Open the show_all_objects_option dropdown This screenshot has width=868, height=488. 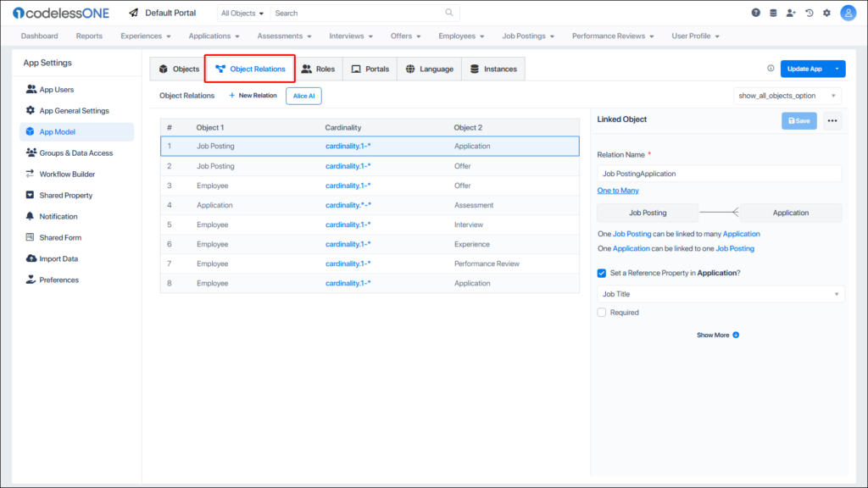click(787, 96)
